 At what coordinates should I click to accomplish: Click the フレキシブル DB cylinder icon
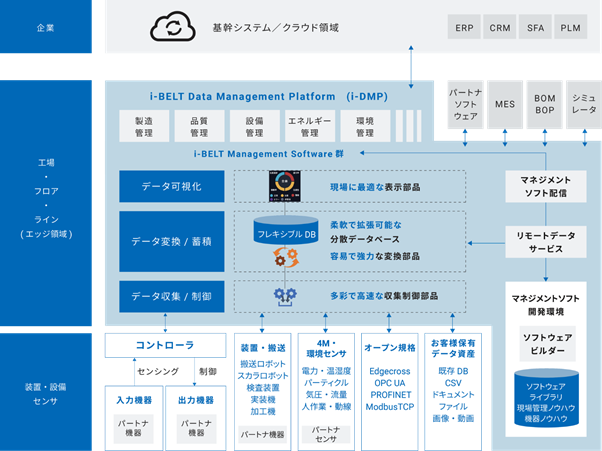[286, 230]
